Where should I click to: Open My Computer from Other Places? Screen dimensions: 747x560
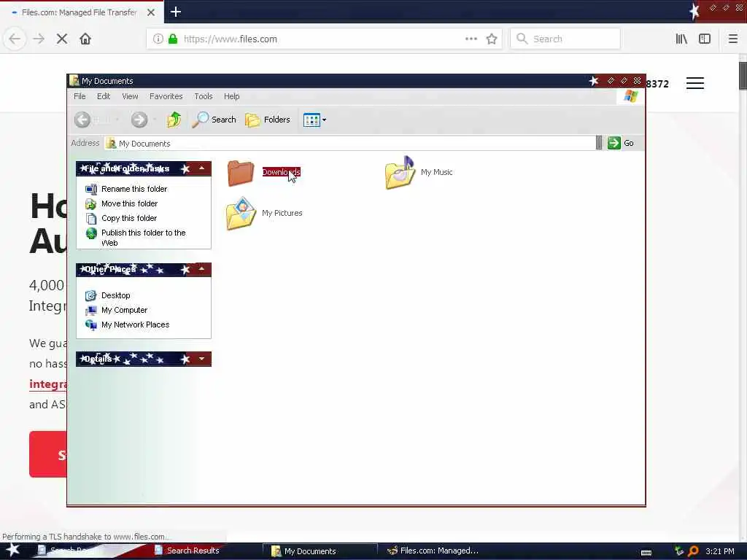coord(124,310)
